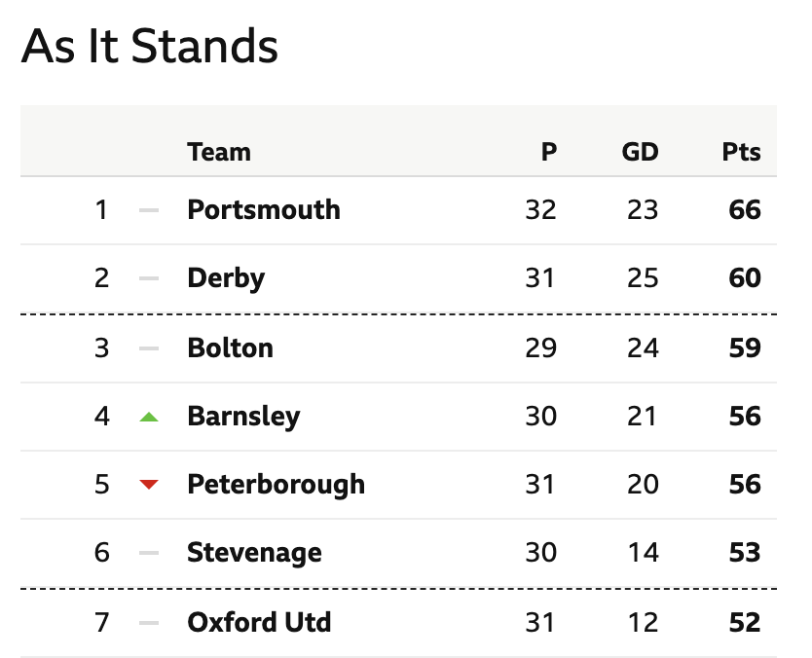Click the no-change dash next to Stevenage
Image resolution: width=812 pixels, height=658 pixels.
pos(149,553)
